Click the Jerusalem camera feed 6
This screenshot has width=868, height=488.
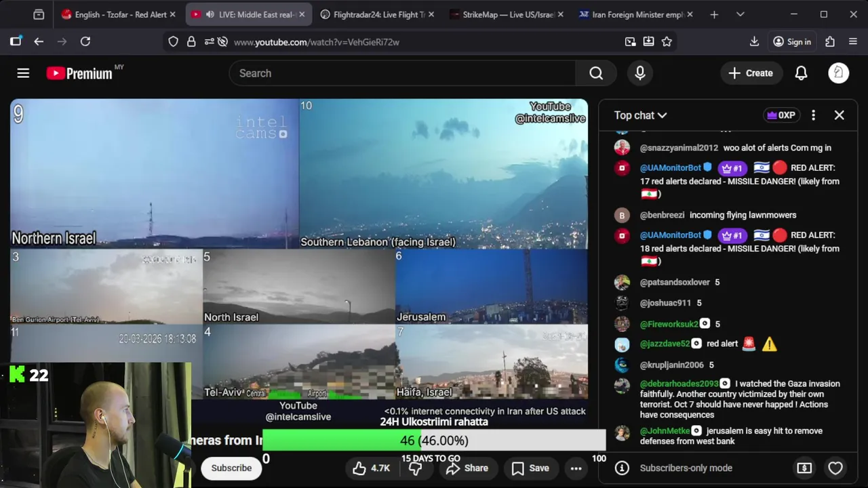pyautogui.click(x=492, y=287)
